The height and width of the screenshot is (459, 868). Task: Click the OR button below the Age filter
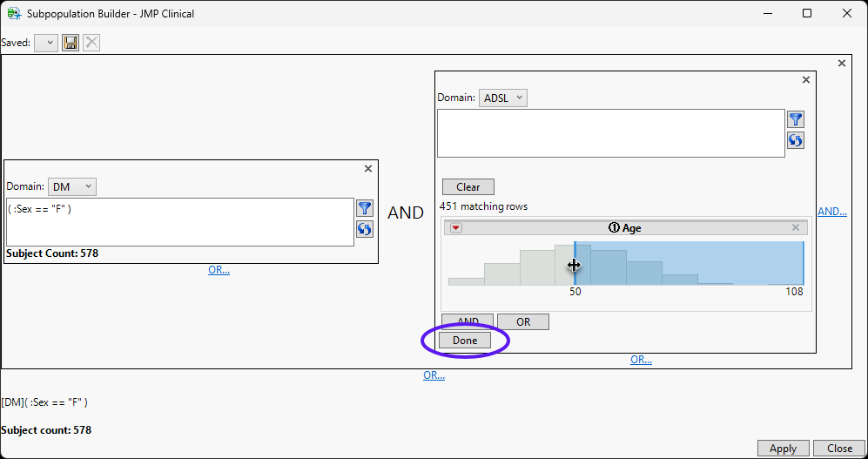522,321
